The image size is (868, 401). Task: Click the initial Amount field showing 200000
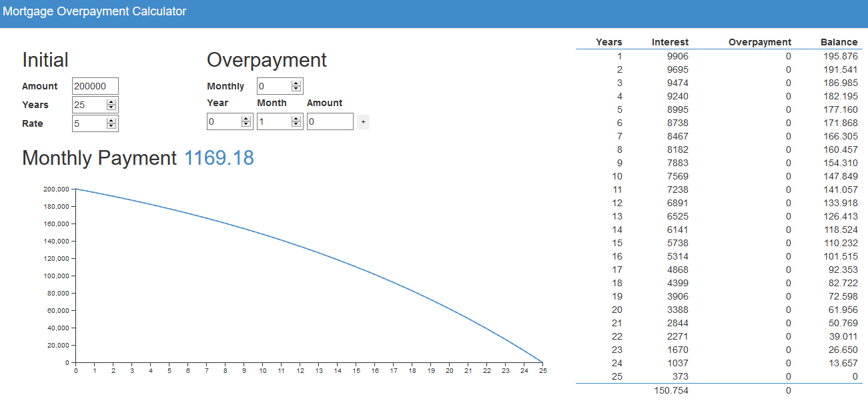[x=93, y=86]
